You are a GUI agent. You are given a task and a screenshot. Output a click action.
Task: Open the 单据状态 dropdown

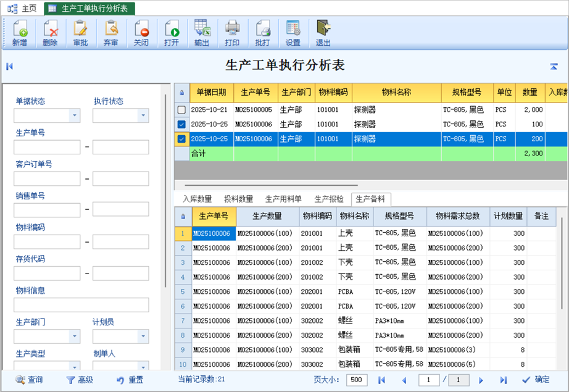(x=74, y=115)
